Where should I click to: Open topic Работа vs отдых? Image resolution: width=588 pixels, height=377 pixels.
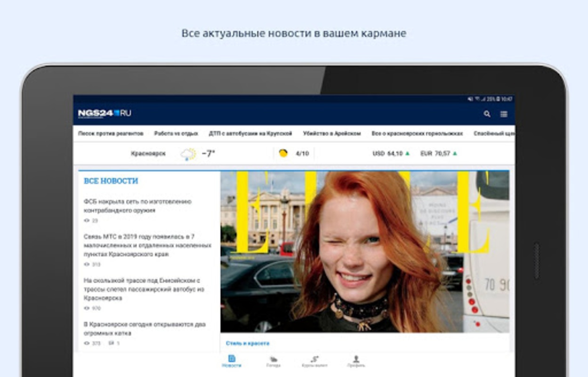[x=176, y=134]
